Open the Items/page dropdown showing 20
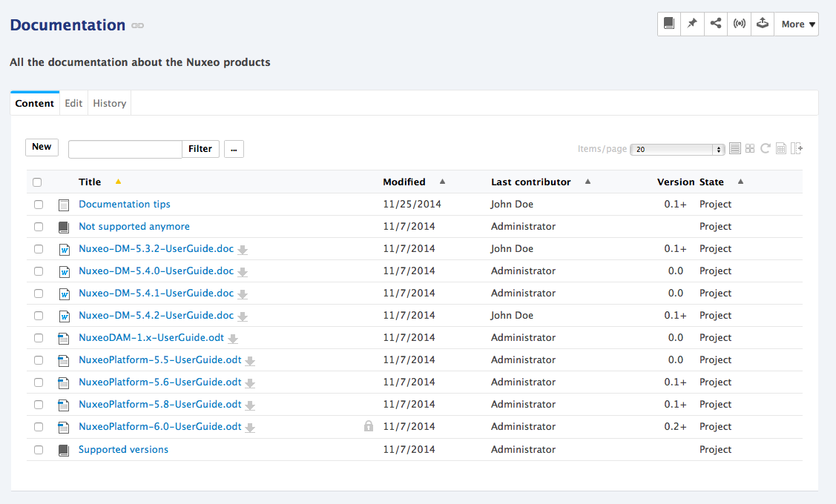 [x=677, y=149]
